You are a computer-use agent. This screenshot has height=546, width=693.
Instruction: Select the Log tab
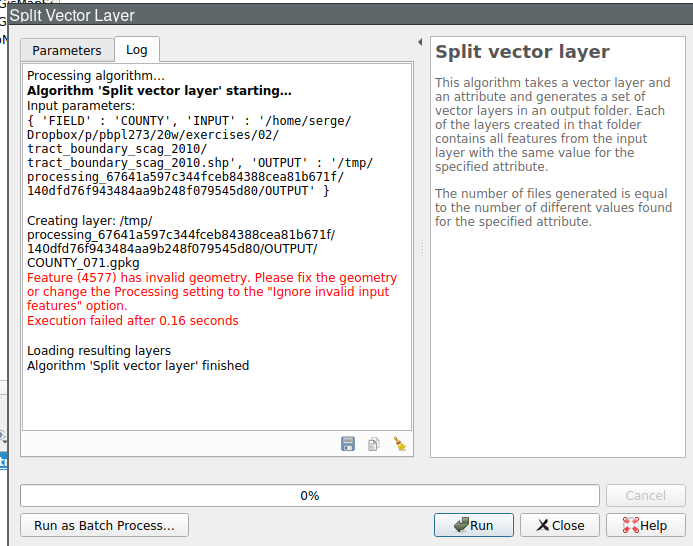[x=136, y=50]
